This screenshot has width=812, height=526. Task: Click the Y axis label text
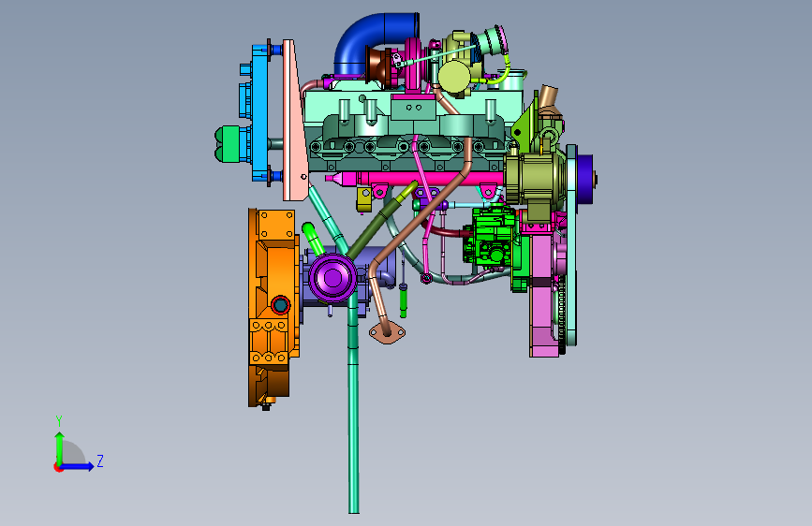point(59,421)
